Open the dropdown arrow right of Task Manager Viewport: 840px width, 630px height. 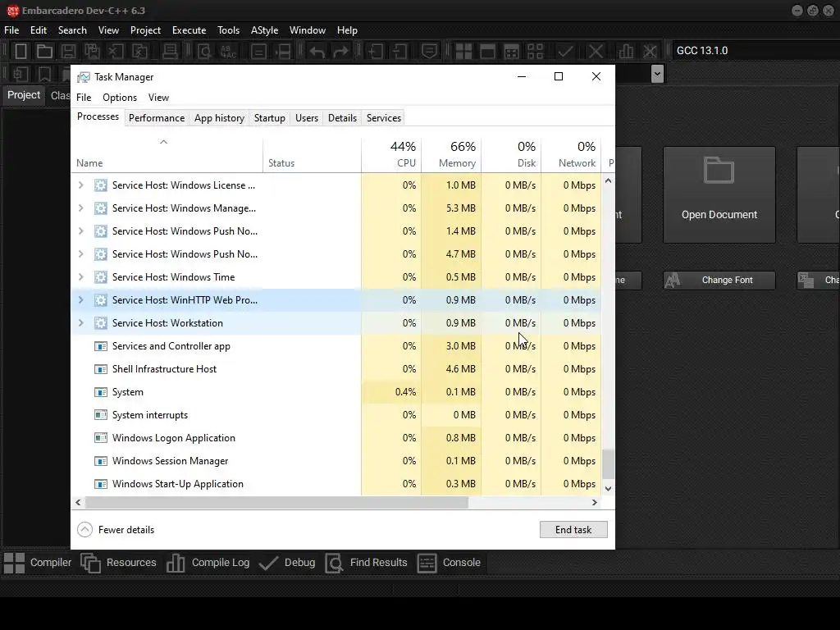coord(657,74)
